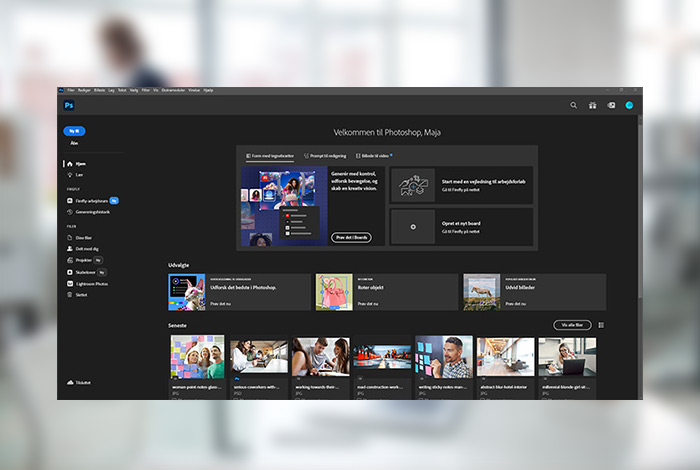
Task: Click the Dine filer document icon
Action: pyautogui.click(x=70, y=238)
